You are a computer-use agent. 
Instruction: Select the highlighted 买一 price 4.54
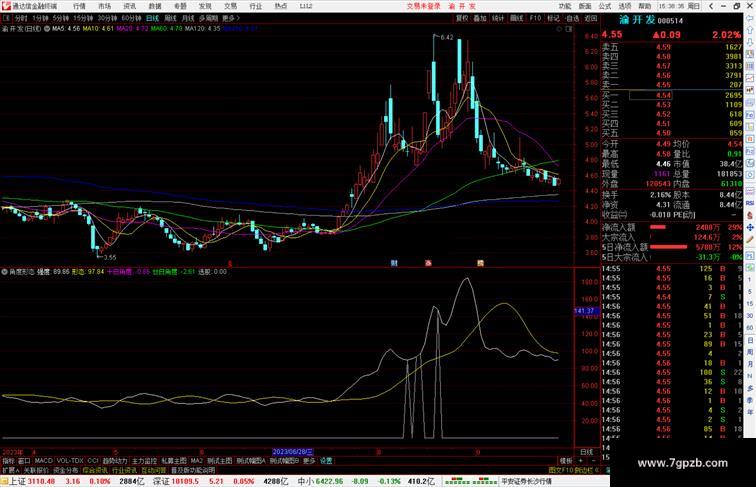651,95
